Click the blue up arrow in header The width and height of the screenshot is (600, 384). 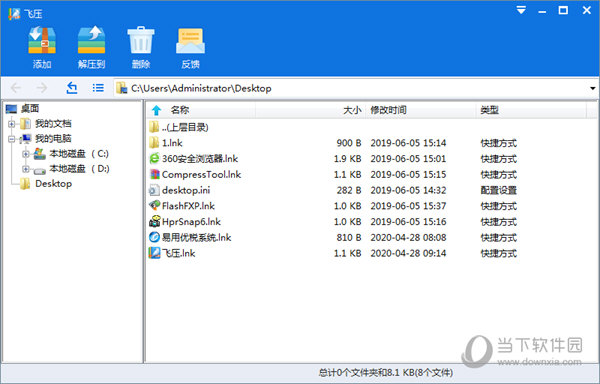(156, 110)
